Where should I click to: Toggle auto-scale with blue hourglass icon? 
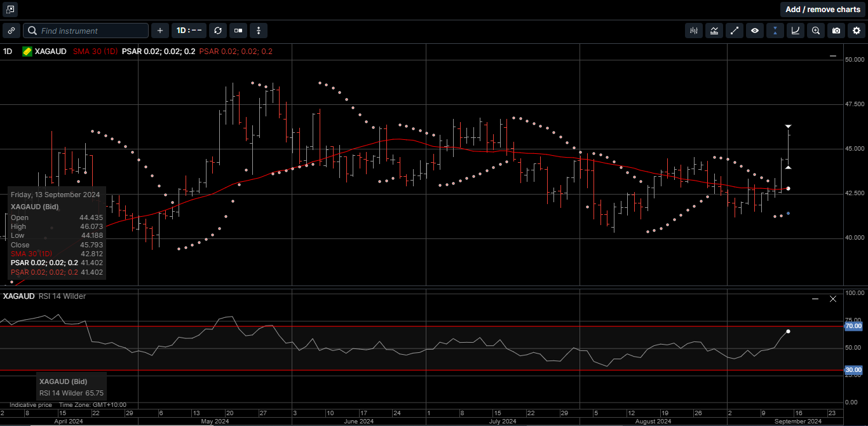click(x=775, y=31)
